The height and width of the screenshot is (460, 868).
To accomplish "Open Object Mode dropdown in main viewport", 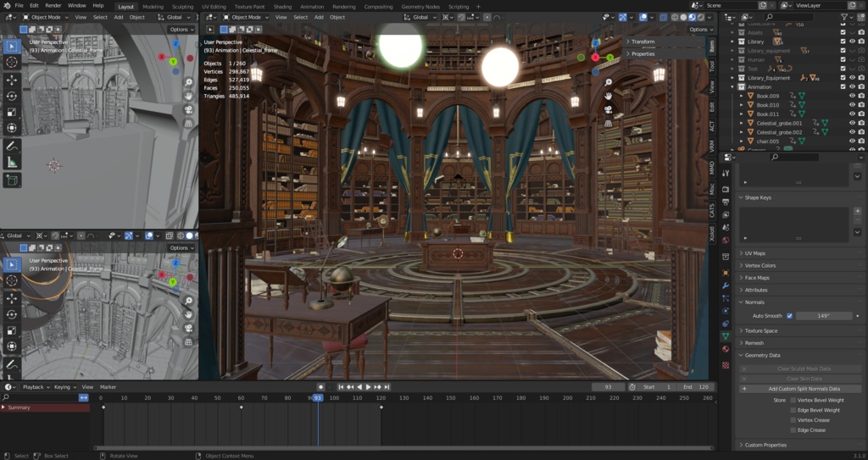I will coord(246,17).
